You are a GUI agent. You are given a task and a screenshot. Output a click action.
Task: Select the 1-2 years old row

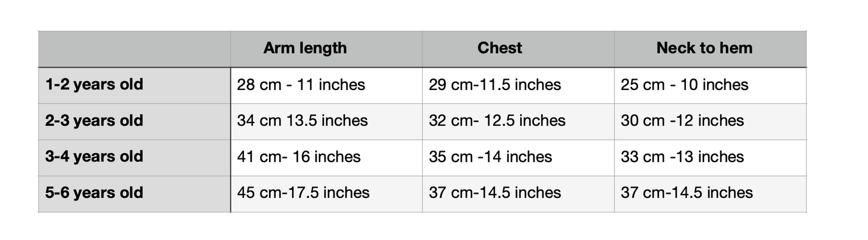[94, 85]
